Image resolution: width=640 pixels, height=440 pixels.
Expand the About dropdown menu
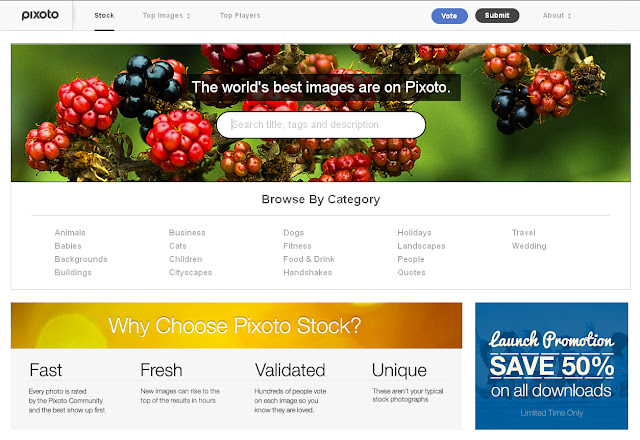(x=557, y=16)
